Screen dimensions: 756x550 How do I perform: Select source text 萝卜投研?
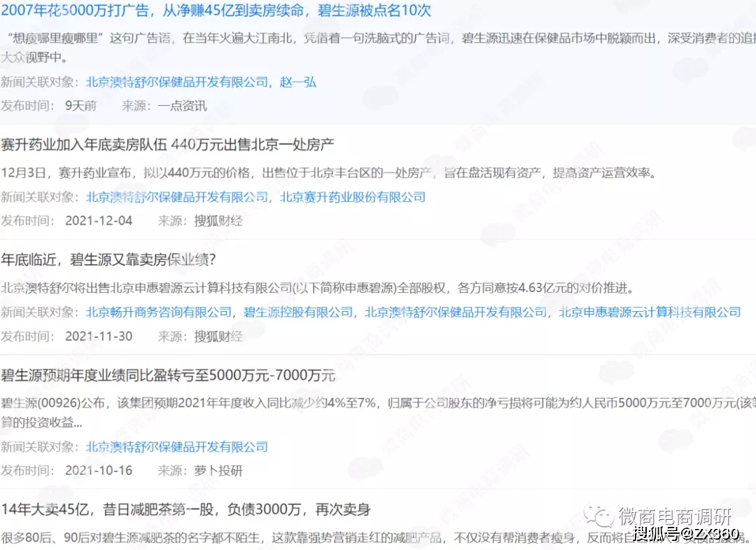pos(218,470)
